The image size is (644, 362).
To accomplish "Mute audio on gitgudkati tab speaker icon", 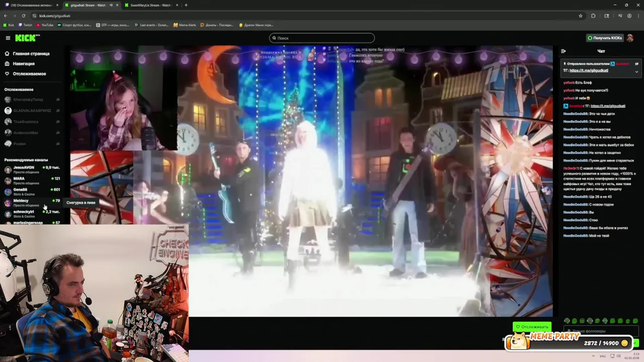I will (110, 5).
